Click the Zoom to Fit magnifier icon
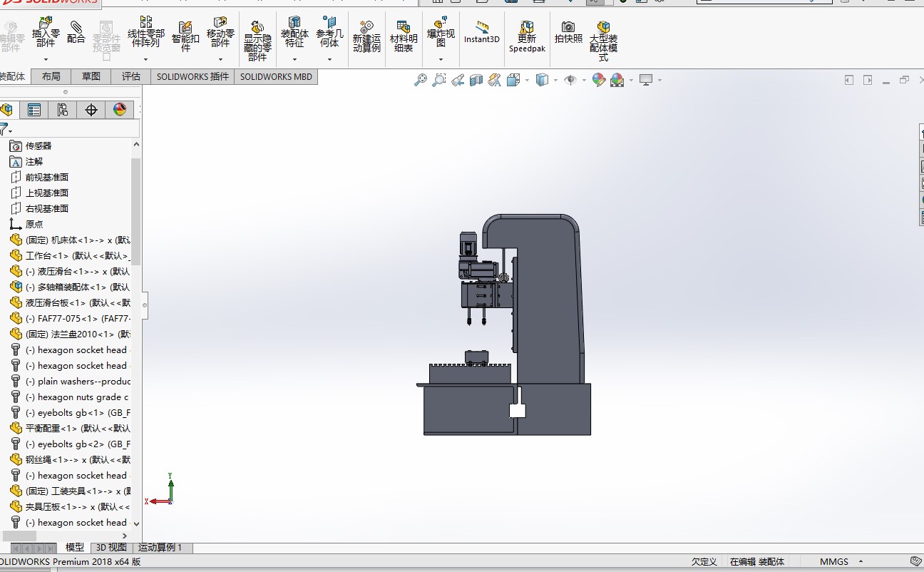This screenshot has width=924, height=572. (421, 80)
